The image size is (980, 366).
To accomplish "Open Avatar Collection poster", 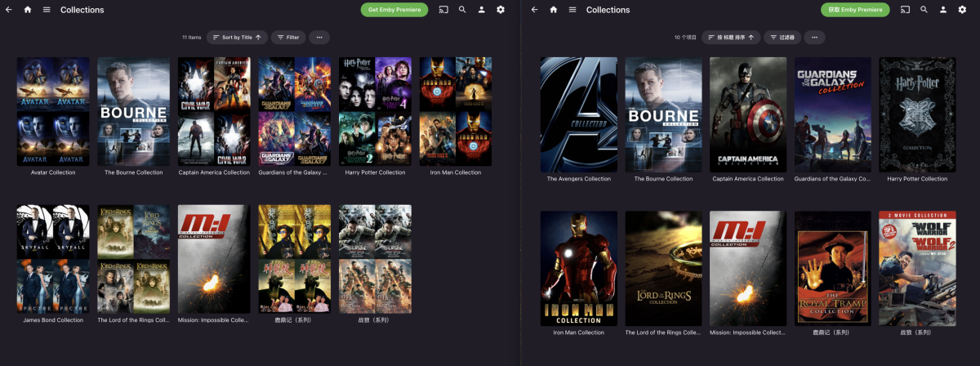I will point(53,111).
